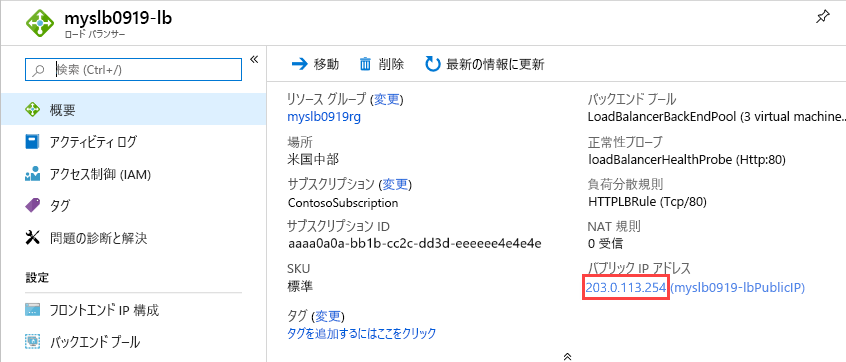Click LoadBalancerBackEndPool value

716,117
